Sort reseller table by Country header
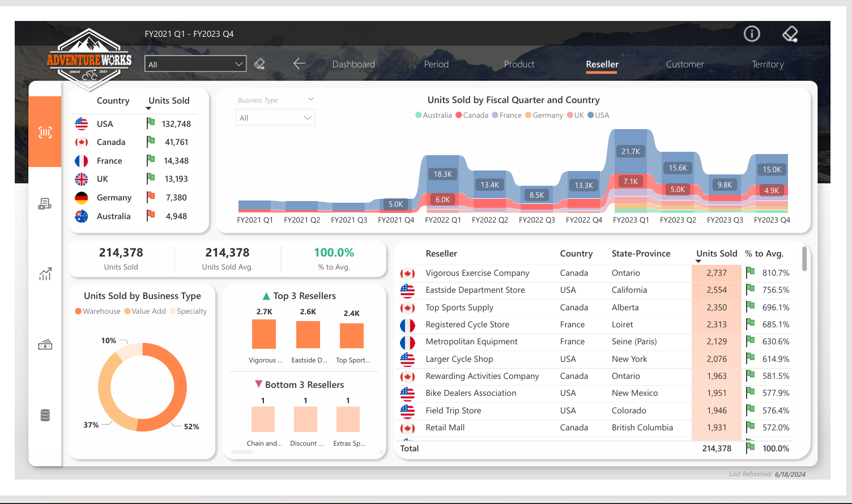This screenshot has height=504, width=852. coord(576,254)
